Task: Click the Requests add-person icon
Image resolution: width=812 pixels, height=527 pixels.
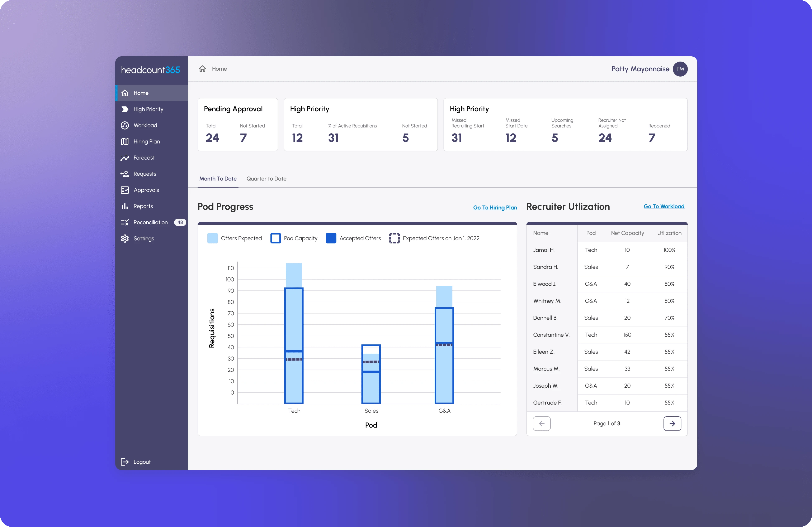Action: [125, 174]
